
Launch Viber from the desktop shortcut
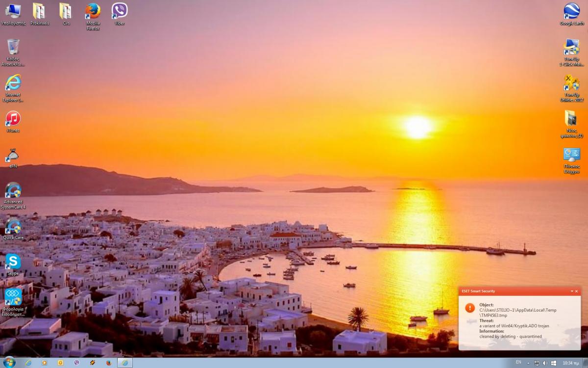point(120,14)
